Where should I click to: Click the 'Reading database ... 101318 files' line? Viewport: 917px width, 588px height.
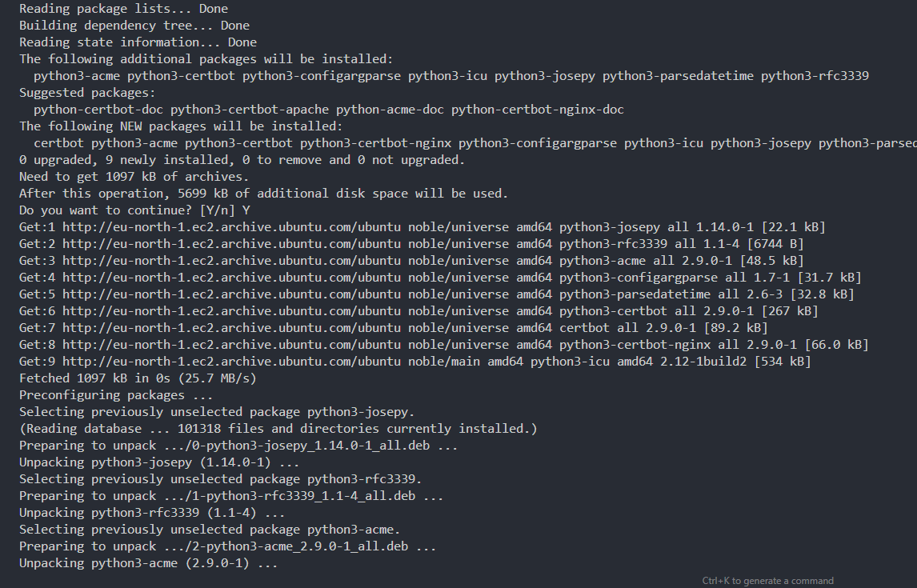[278, 429]
